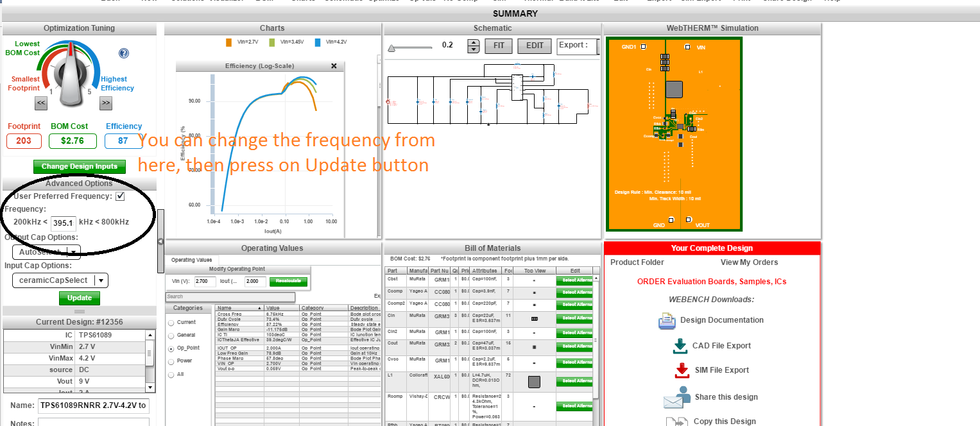Click the FIT schematic button
Screen dimensions: 980x426
tap(497, 46)
